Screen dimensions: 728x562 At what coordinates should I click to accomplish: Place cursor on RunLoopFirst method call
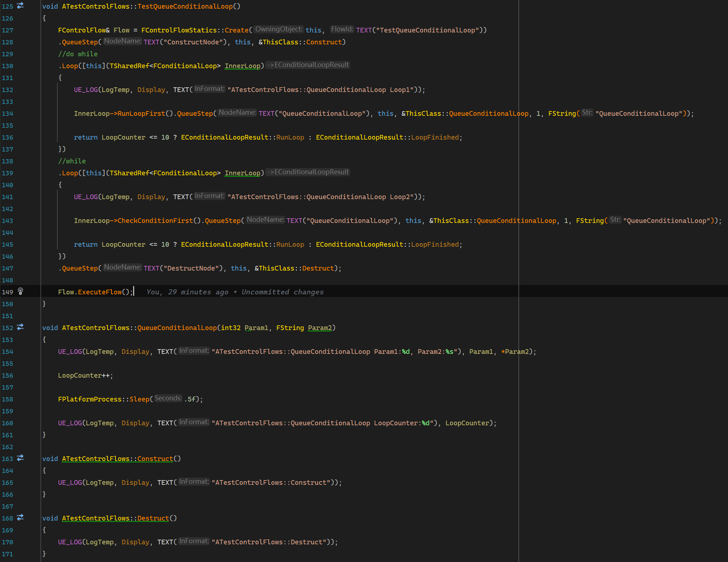click(x=141, y=114)
